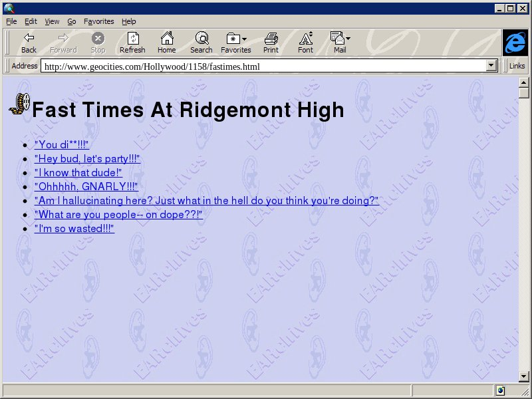
Task: Open the Help menu
Action: (x=128, y=21)
